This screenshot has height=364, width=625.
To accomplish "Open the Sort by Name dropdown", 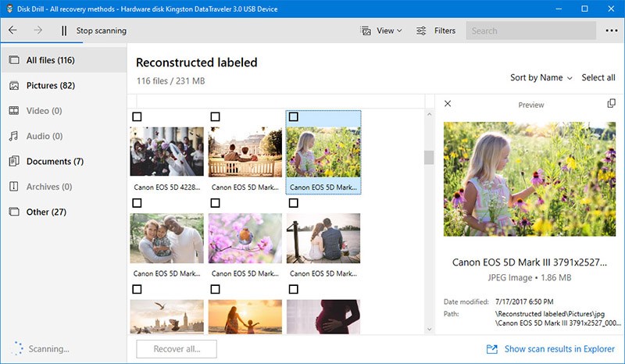I will pos(541,78).
